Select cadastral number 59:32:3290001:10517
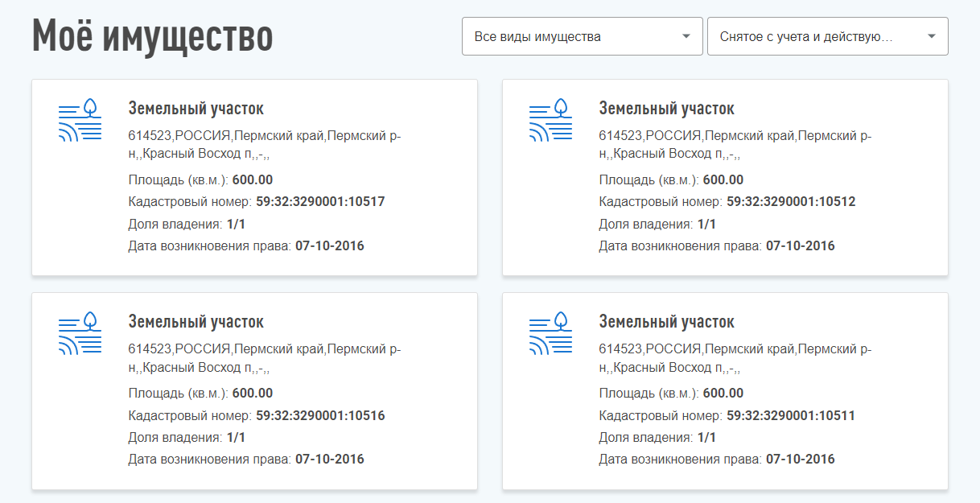The width and height of the screenshot is (980, 503). pyautogui.click(x=320, y=202)
